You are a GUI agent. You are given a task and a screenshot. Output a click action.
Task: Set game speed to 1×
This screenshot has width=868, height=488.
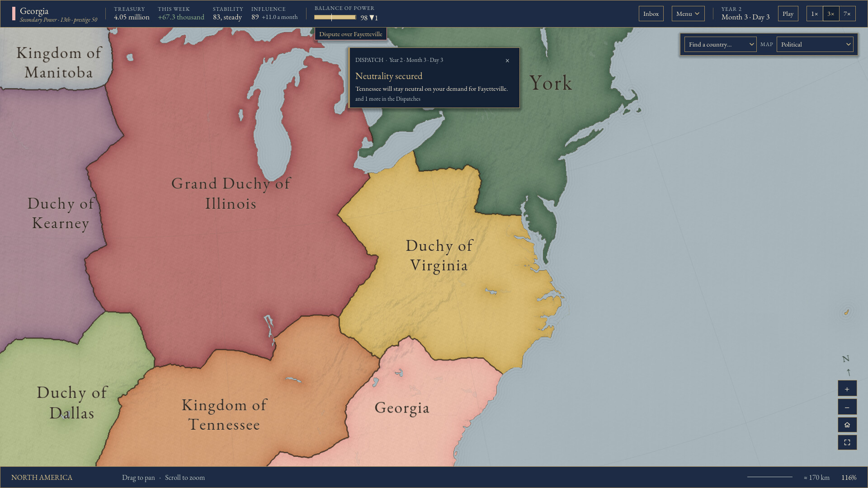(815, 14)
